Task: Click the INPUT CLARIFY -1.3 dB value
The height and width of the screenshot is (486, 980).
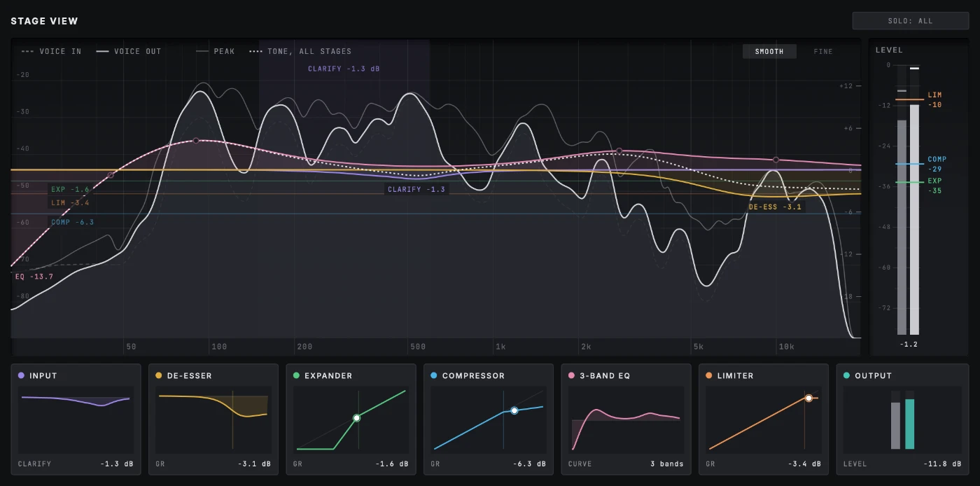Action: coord(118,464)
